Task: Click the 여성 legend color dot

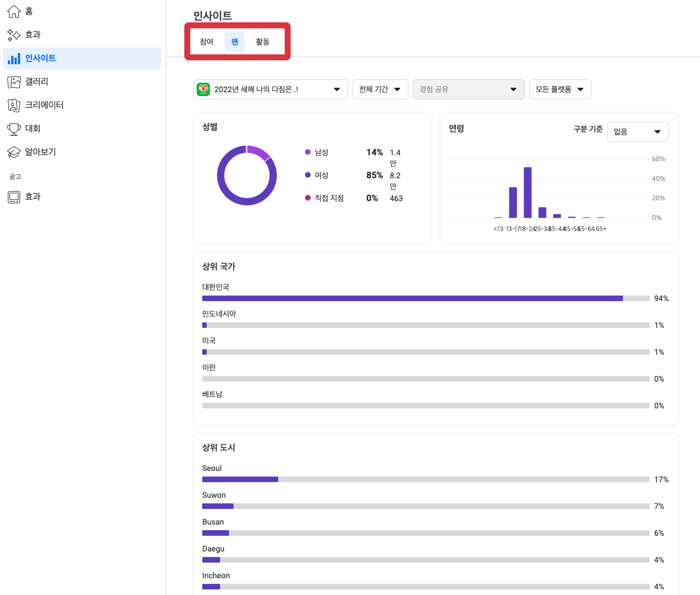Action: [x=308, y=175]
